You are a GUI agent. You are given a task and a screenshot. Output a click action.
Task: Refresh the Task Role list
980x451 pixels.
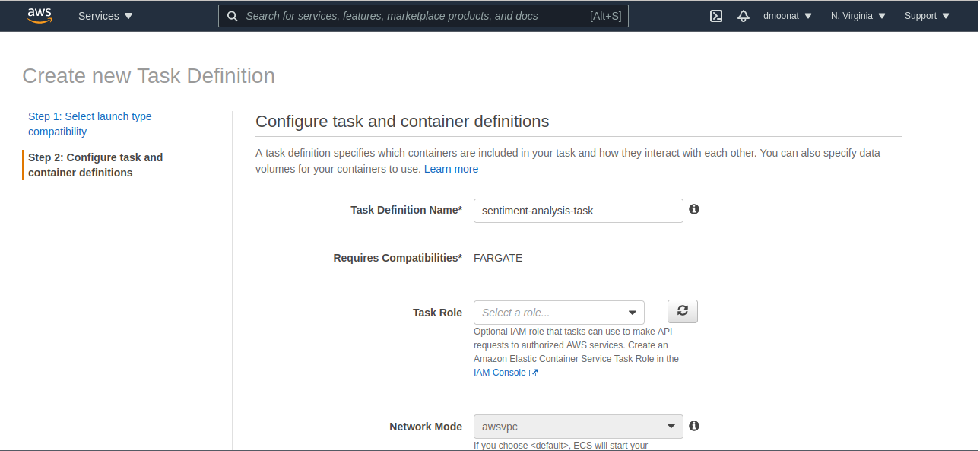pyautogui.click(x=683, y=311)
